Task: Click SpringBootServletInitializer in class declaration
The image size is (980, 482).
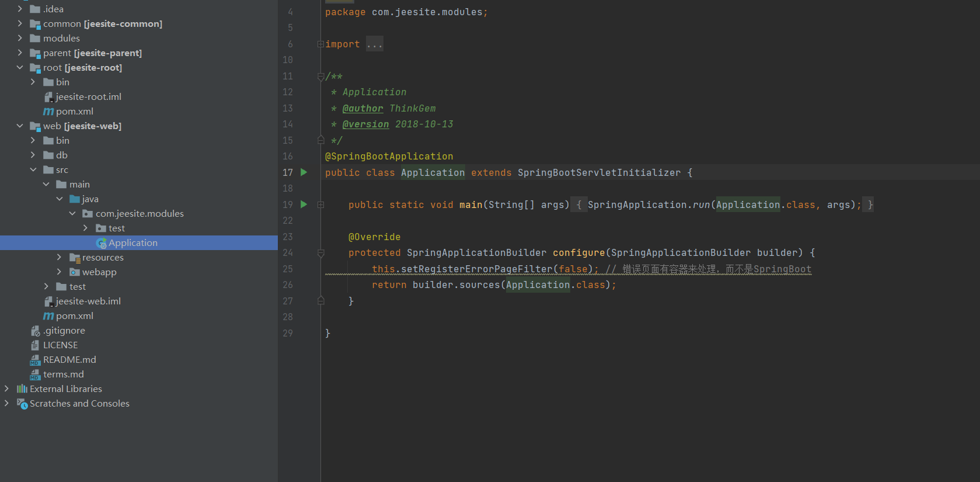Action: (x=599, y=173)
